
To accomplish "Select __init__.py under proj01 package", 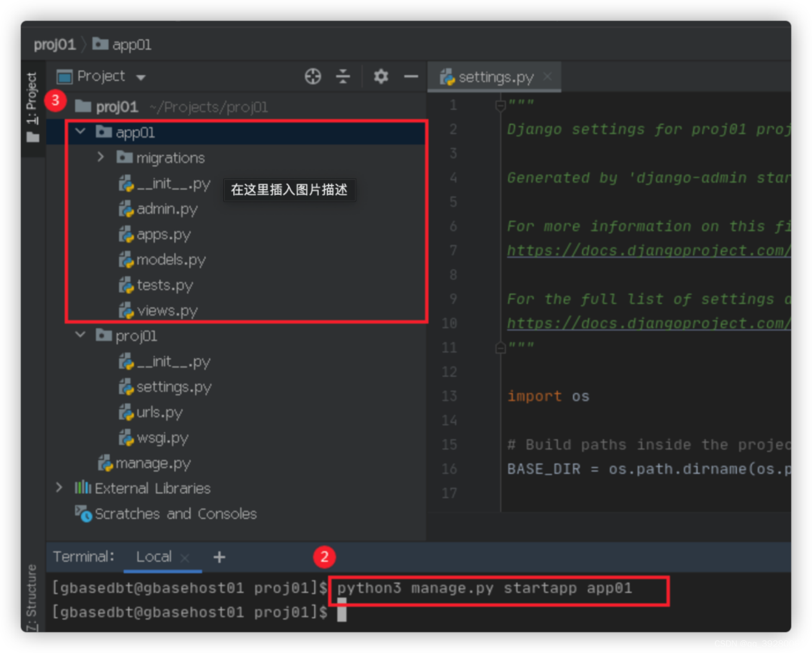I will [165, 361].
